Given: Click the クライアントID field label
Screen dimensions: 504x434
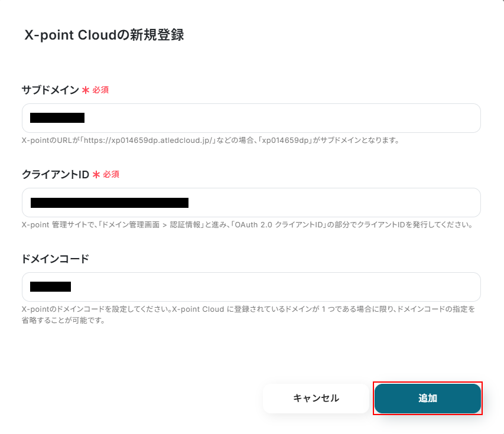Looking at the screenshot, I should (55, 174).
